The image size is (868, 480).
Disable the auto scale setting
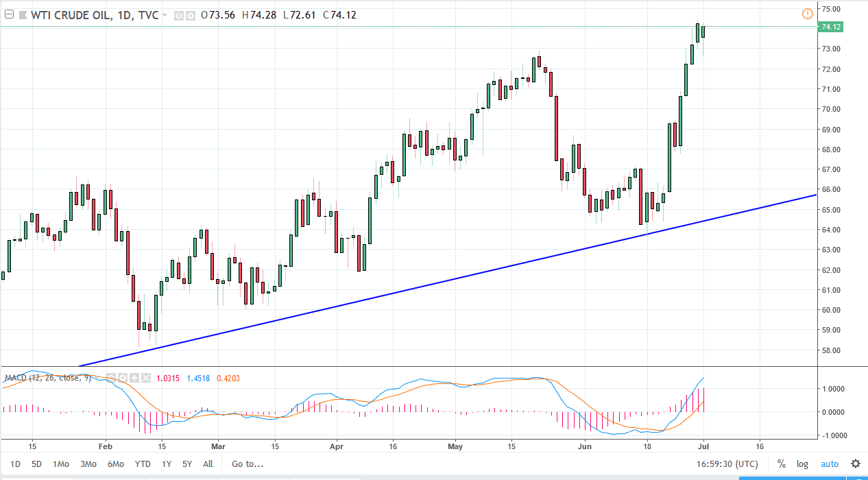(x=830, y=464)
